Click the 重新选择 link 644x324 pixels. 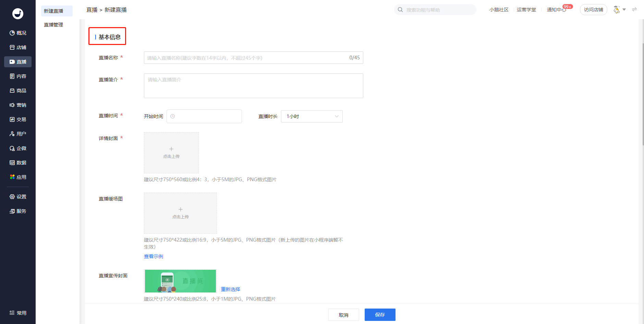point(231,289)
